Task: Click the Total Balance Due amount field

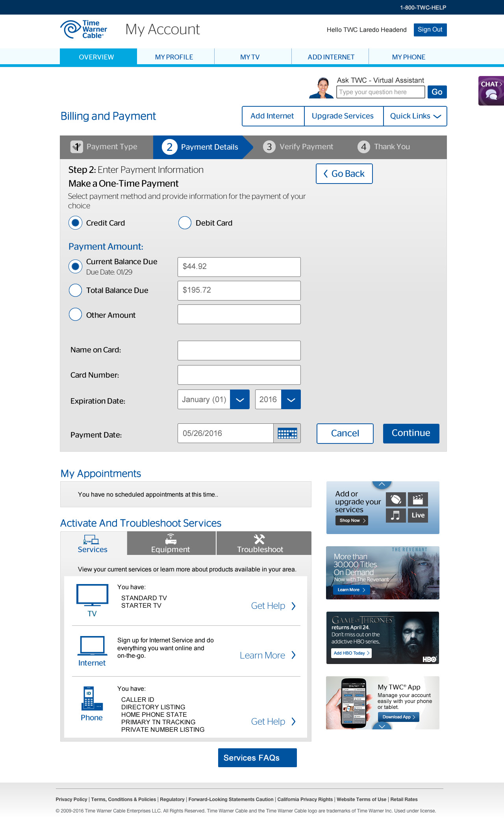Action: (239, 291)
